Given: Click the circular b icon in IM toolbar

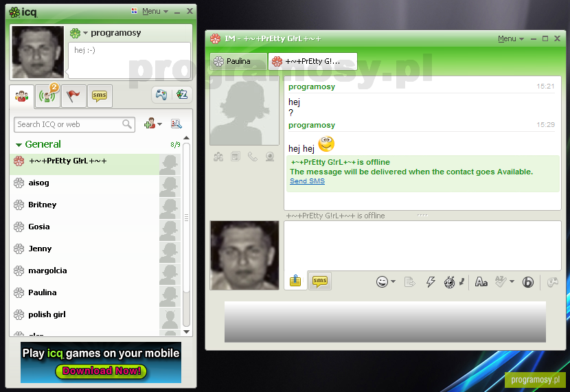Looking at the screenshot, I should click(528, 282).
